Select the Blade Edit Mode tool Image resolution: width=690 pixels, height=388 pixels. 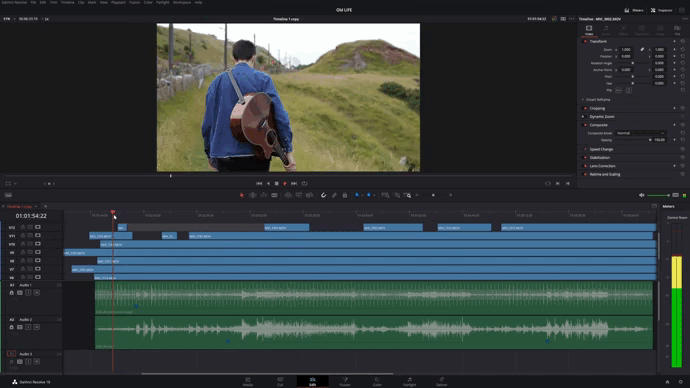274,195
